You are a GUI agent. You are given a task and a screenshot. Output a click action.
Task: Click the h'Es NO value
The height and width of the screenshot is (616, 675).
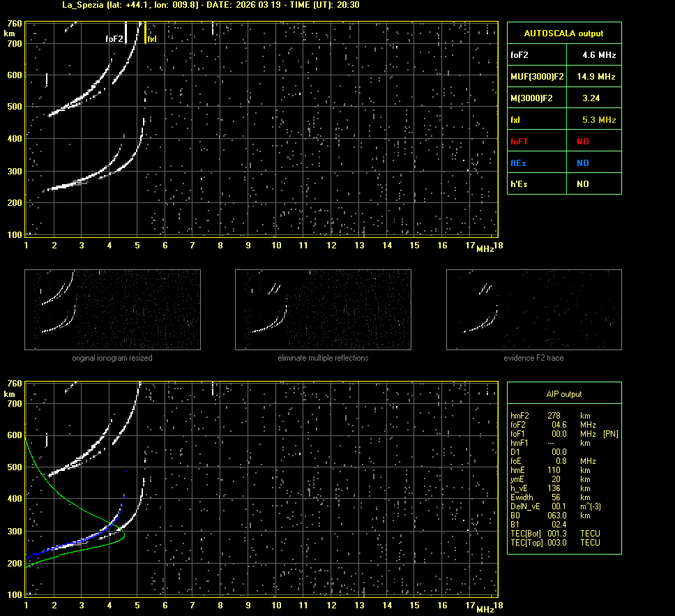(582, 184)
